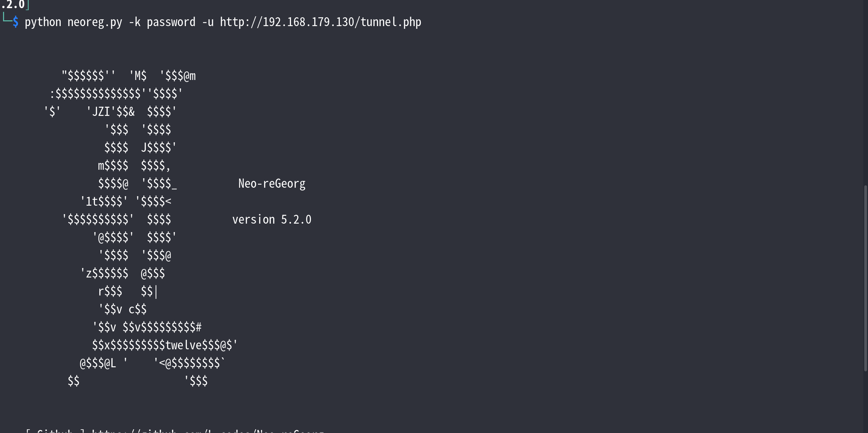Place cursor on "neoreg.py" in the command

(x=95, y=22)
